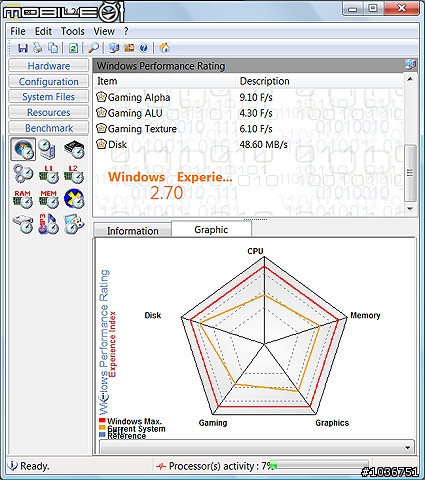Select the Gaming ALU row
The width and height of the screenshot is (425, 480).
(x=249, y=113)
